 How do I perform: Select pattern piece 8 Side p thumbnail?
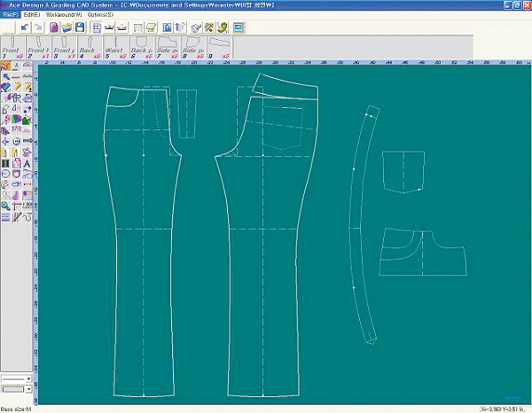coord(193,48)
